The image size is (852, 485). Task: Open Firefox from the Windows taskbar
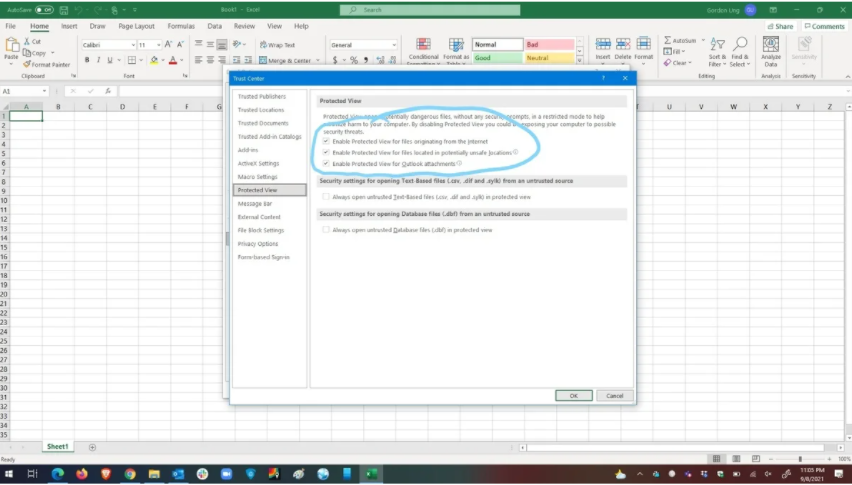82,474
